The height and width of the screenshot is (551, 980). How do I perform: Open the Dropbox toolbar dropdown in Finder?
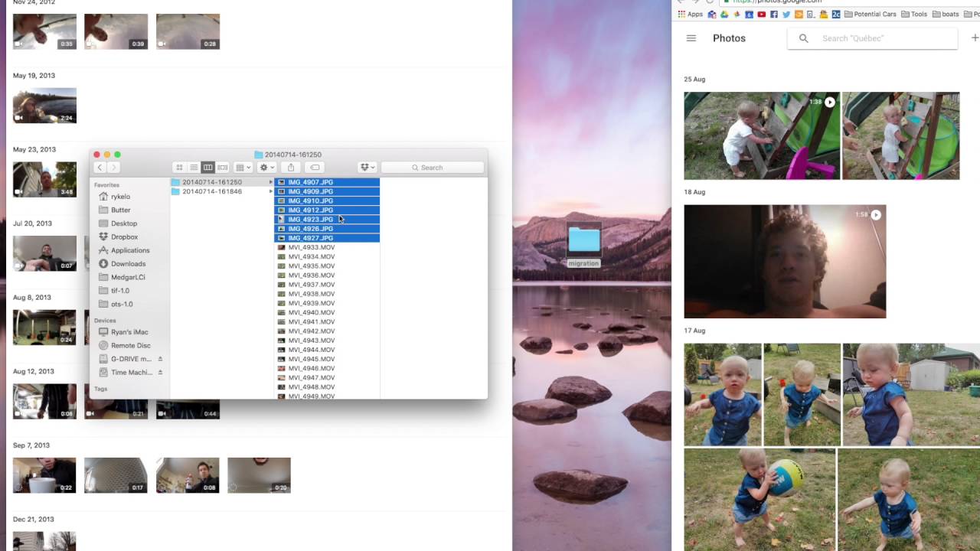367,168
